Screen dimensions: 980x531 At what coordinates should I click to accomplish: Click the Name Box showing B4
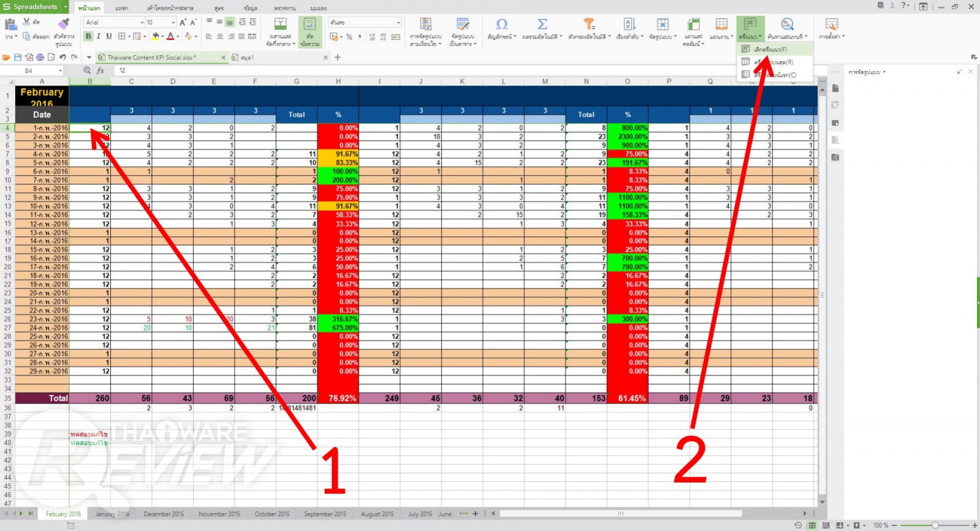coord(32,70)
